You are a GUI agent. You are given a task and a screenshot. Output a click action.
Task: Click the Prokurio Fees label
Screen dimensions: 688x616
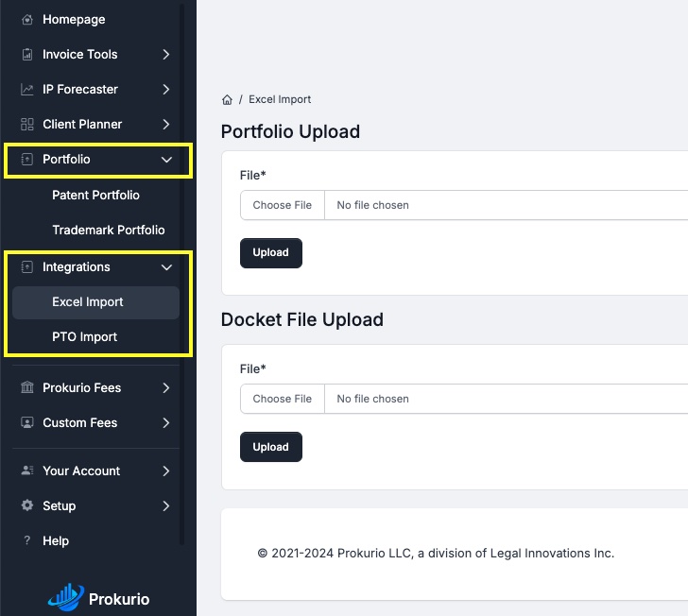click(x=81, y=387)
